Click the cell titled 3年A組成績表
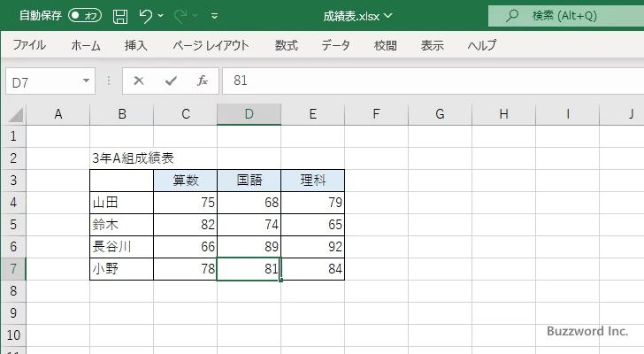 (x=121, y=158)
